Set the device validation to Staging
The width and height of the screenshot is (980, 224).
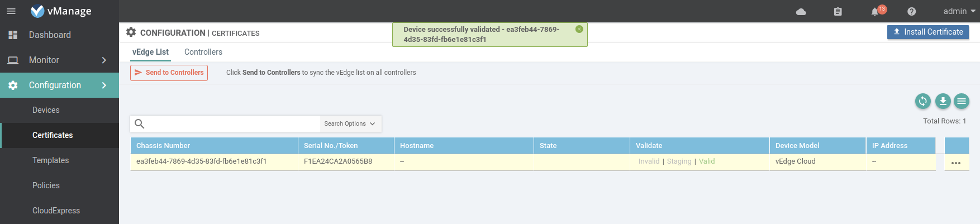pyautogui.click(x=679, y=161)
